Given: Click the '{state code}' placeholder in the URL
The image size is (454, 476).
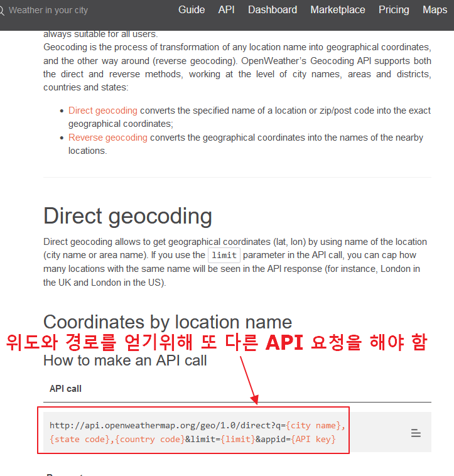Looking at the screenshot, I should (79, 440).
